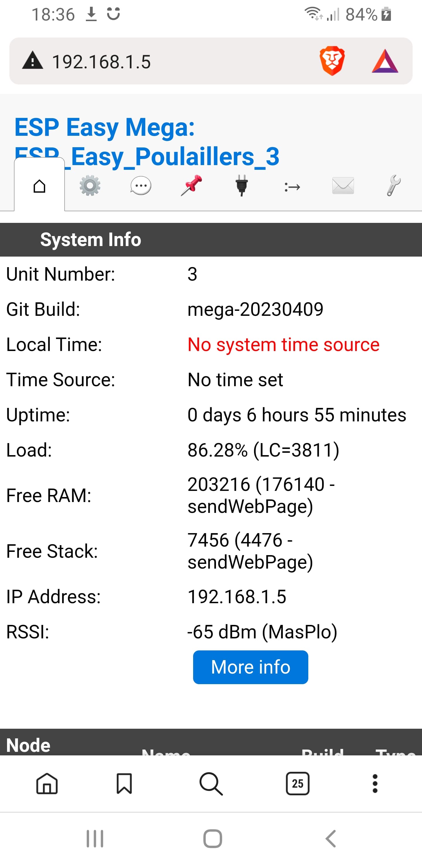
Task: Open the browser home page button
Action: [47, 784]
